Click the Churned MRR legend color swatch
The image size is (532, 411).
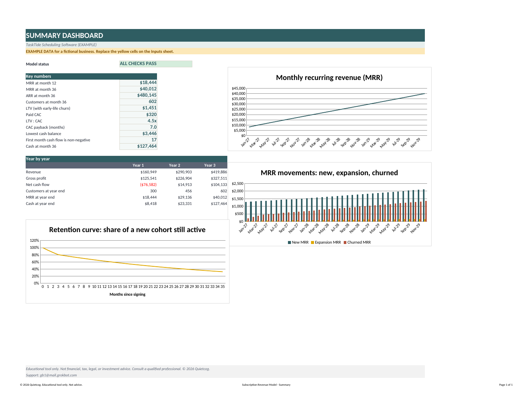(345, 243)
